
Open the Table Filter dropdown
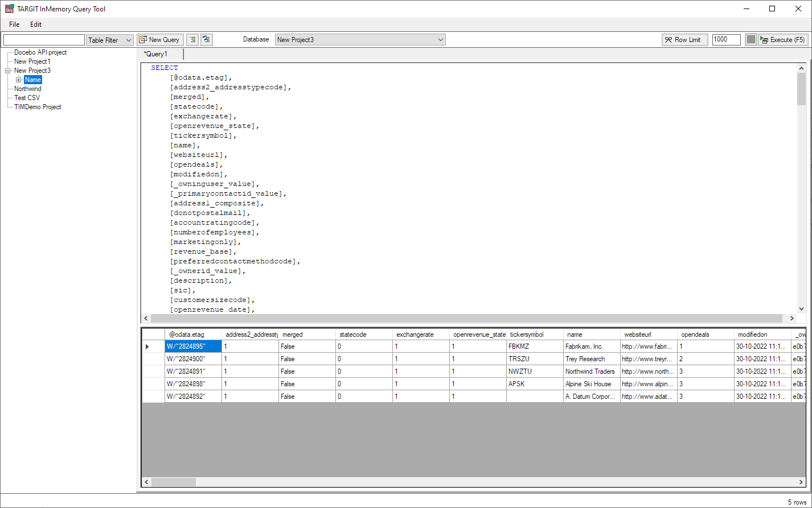point(110,40)
